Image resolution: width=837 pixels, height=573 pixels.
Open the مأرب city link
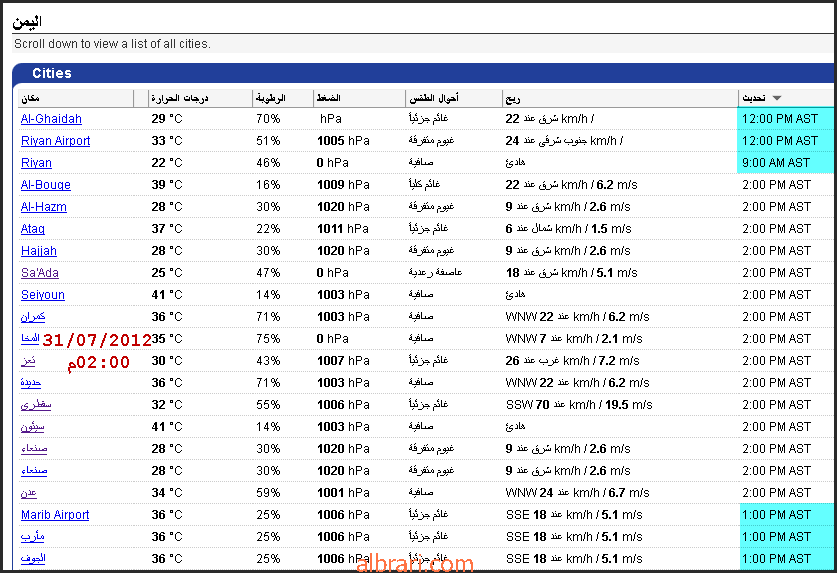33,536
